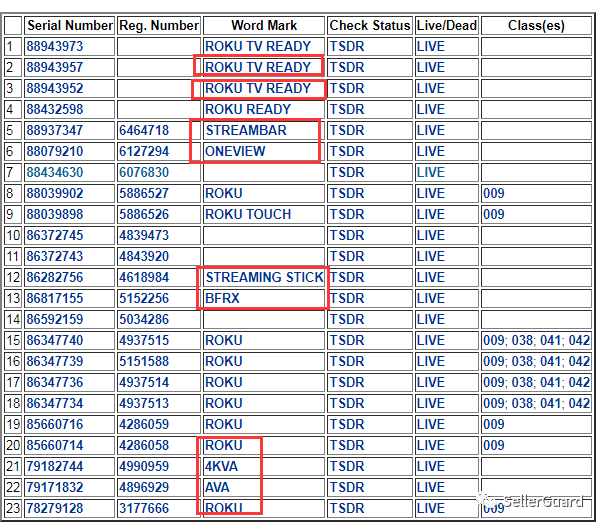Click serial number 86282756
The width and height of the screenshot is (603, 526).
(55, 277)
